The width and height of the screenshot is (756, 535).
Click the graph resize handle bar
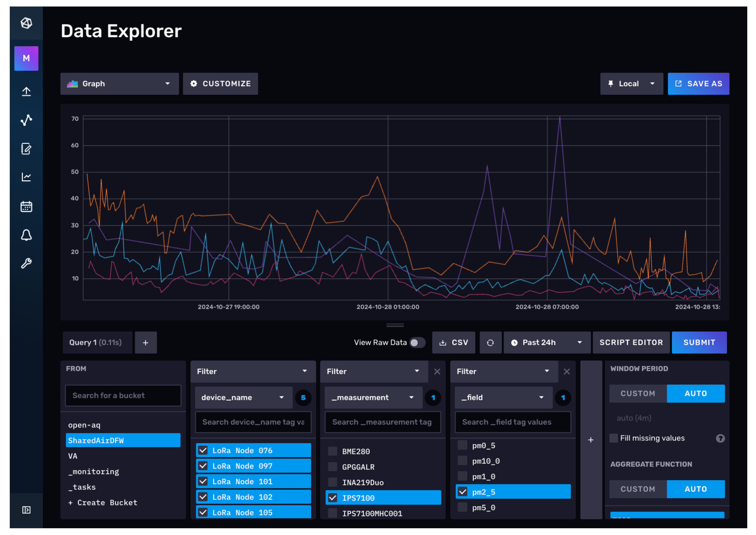(395, 325)
